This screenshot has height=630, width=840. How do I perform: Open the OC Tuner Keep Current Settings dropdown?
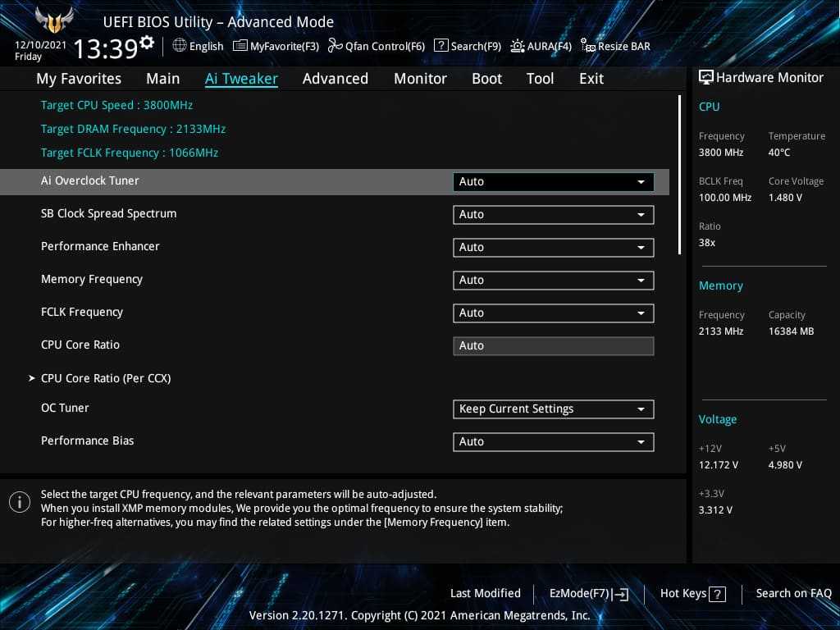click(553, 409)
